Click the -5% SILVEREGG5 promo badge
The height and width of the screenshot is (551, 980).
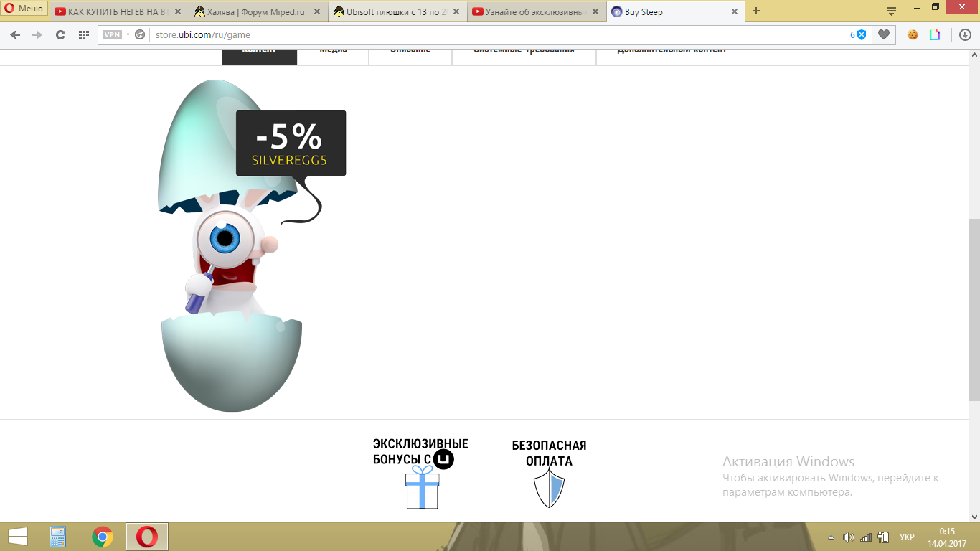coord(291,143)
